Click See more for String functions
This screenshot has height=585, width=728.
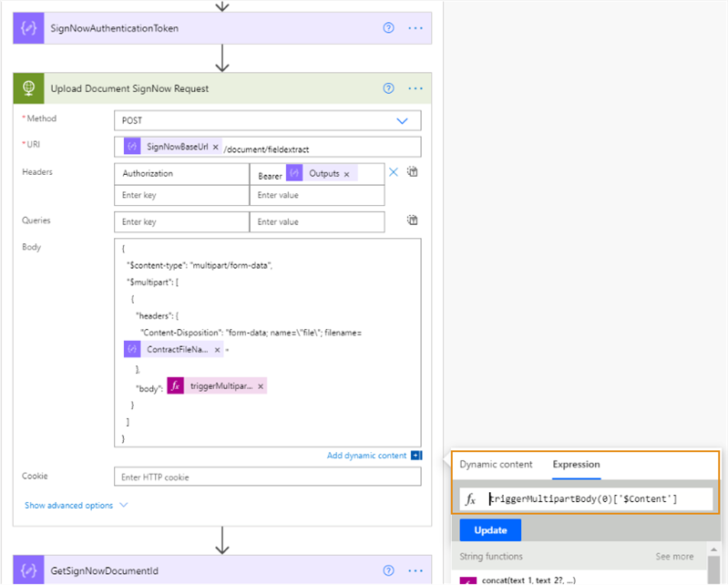tap(674, 556)
